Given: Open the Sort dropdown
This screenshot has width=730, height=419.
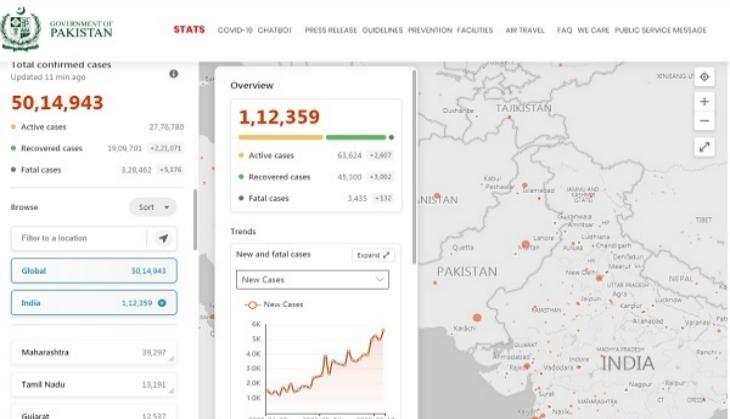Looking at the screenshot, I should (153, 207).
